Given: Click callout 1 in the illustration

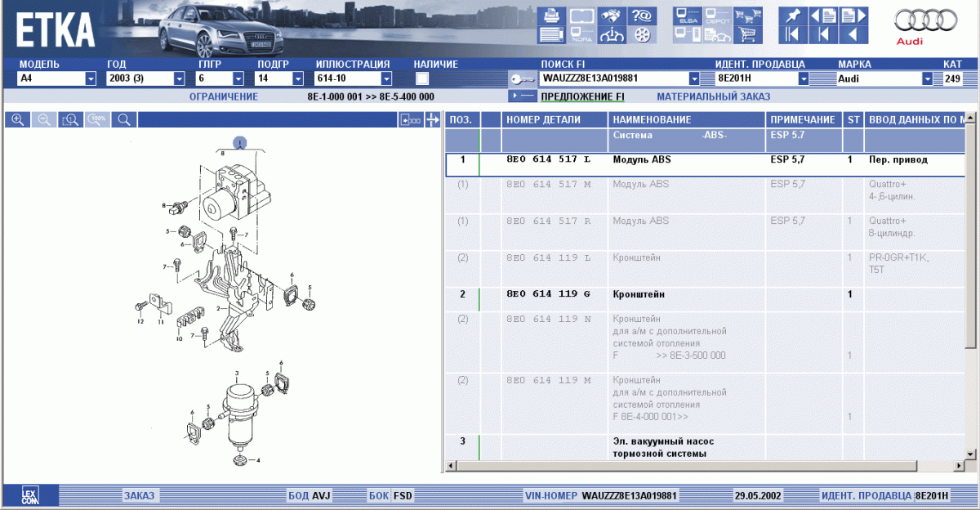Looking at the screenshot, I should coord(240,142).
